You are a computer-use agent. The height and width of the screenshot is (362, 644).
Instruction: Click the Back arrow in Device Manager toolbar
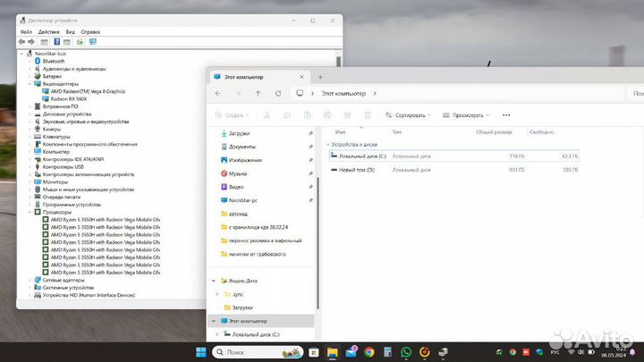(x=21, y=42)
